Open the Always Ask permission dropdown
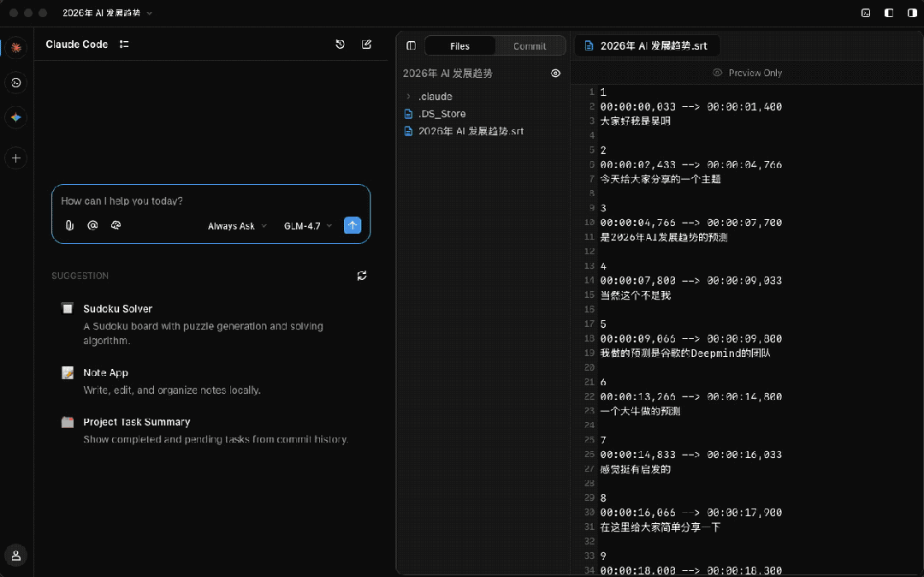Screen dimensions: 924x577 [237, 226]
